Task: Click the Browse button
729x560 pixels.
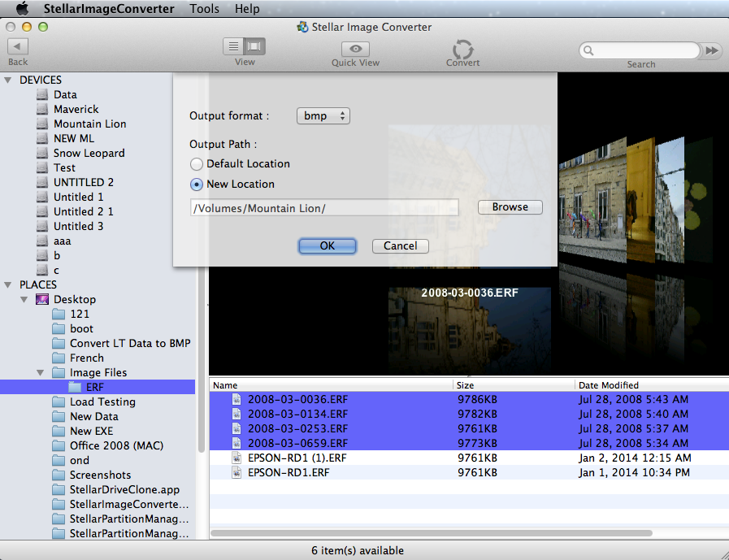Action: 510,207
